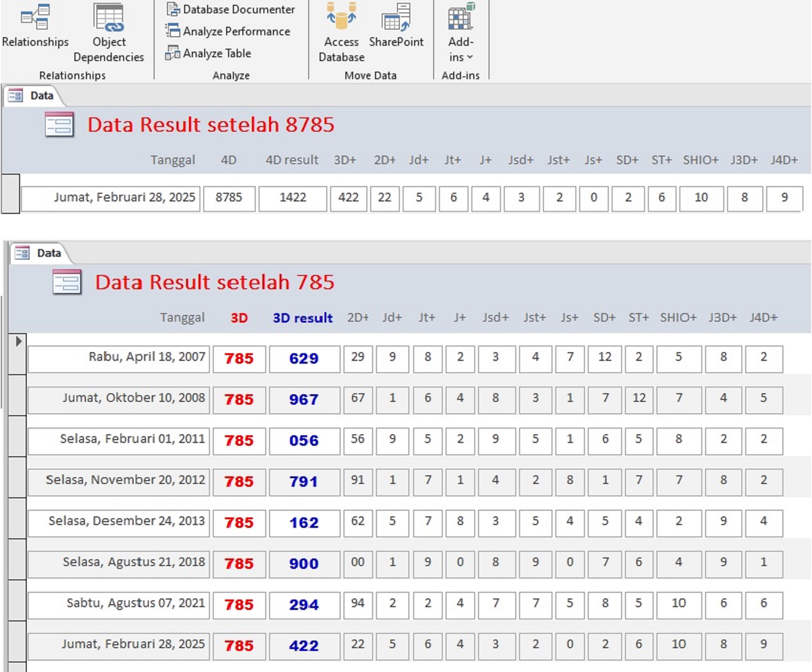Click the form icon beside 'Data Result setelah 8785'
This screenshot has height=672, width=812.
59,125
